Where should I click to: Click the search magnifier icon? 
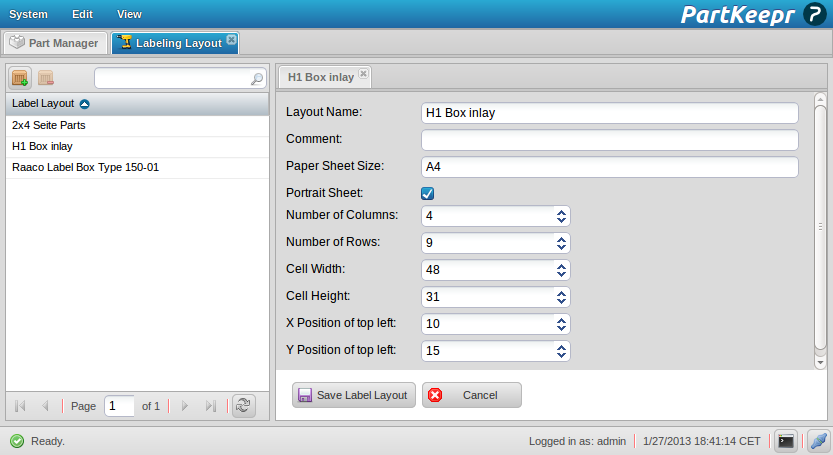pos(257,79)
